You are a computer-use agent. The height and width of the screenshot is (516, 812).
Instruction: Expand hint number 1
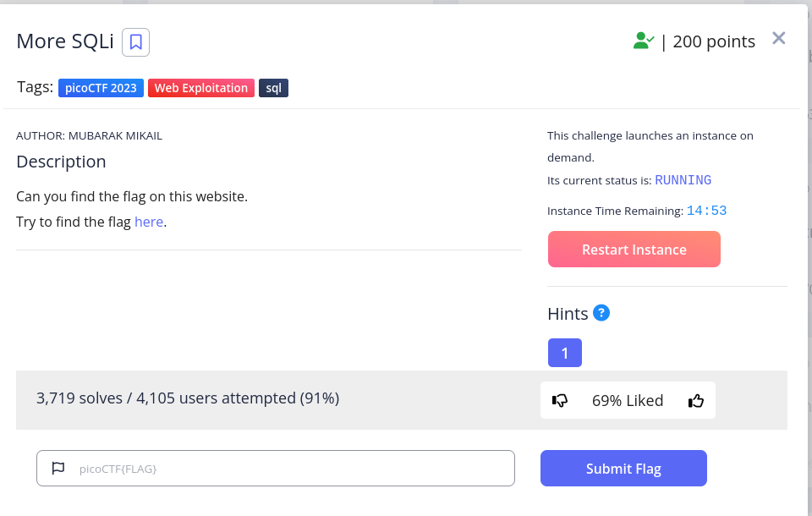564,353
